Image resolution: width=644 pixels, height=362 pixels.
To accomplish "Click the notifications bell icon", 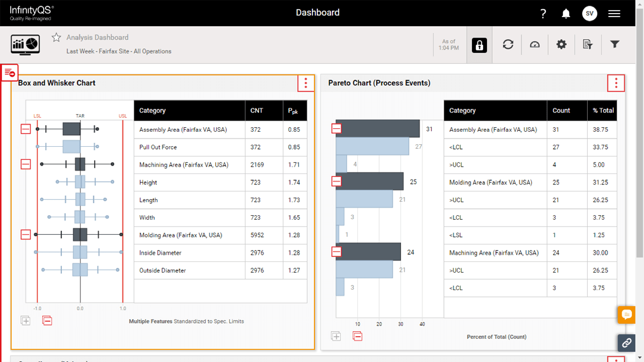I will click(x=566, y=14).
